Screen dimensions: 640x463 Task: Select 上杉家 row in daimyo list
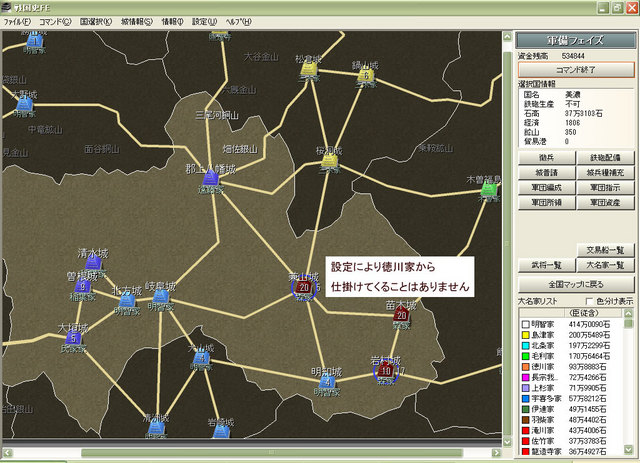click(571, 388)
